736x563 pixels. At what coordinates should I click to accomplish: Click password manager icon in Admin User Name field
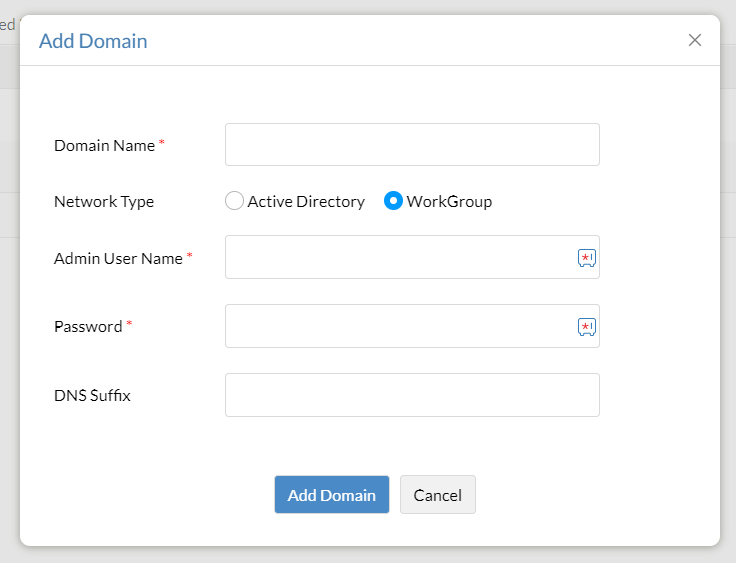(x=587, y=258)
